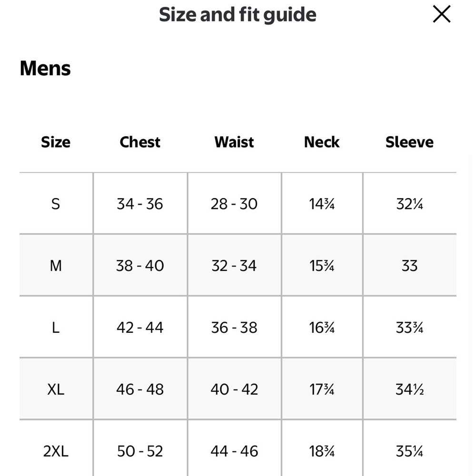
Task: Click the chest value 50 - 52
Action: 140,451
